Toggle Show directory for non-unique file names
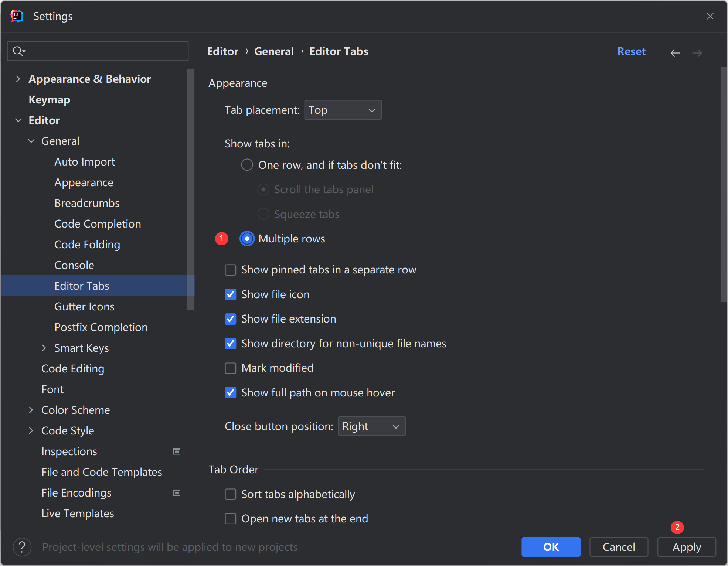This screenshot has width=728, height=566. tap(231, 344)
